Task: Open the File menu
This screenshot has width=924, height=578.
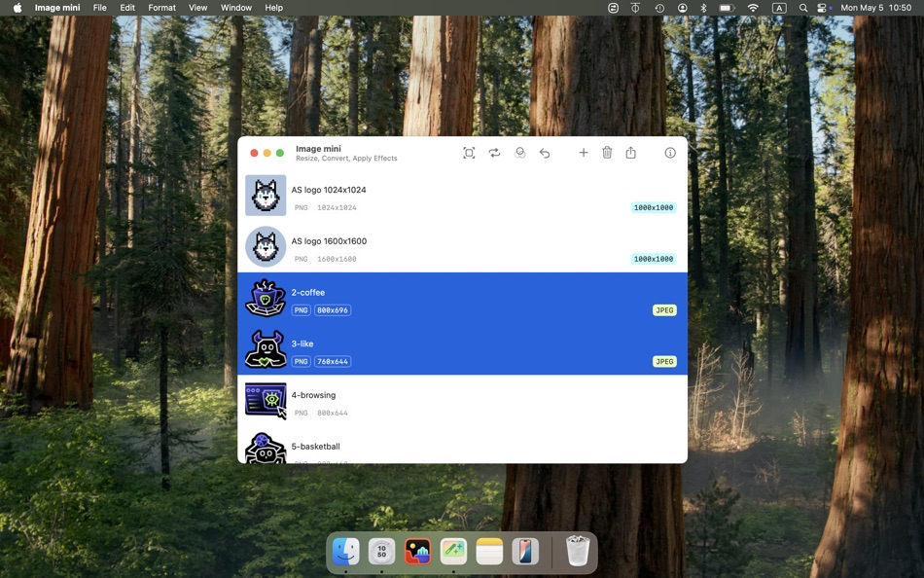Action: click(99, 8)
